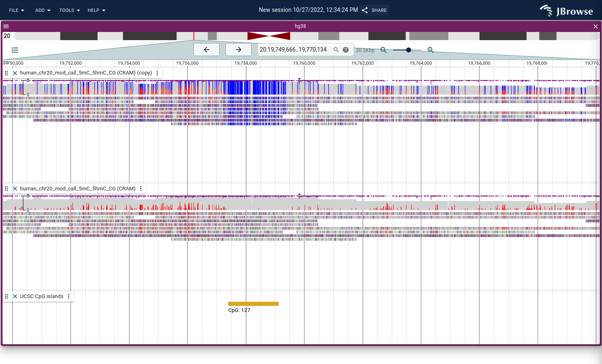Grab the CRAM (copy) track drag handle
The image size is (602, 364).
(6, 73)
